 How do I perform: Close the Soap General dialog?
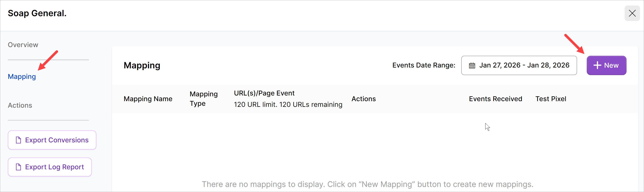tap(632, 13)
